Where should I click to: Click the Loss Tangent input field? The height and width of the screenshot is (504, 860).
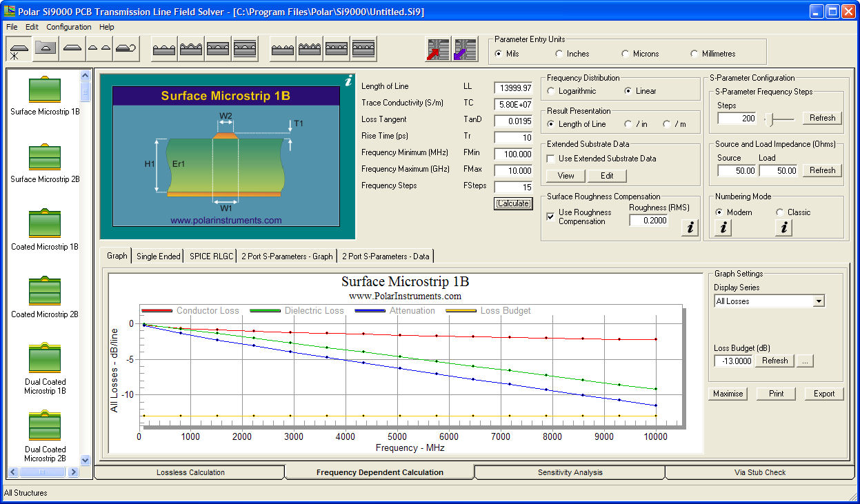(513, 121)
